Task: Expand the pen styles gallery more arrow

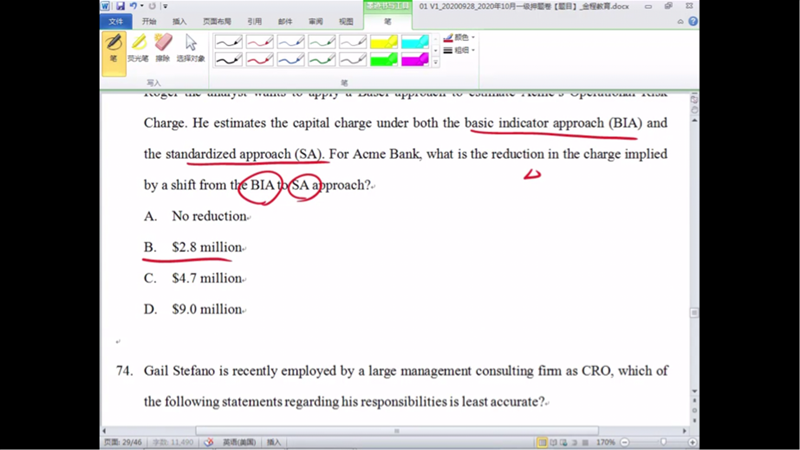Action: tap(435, 63)
